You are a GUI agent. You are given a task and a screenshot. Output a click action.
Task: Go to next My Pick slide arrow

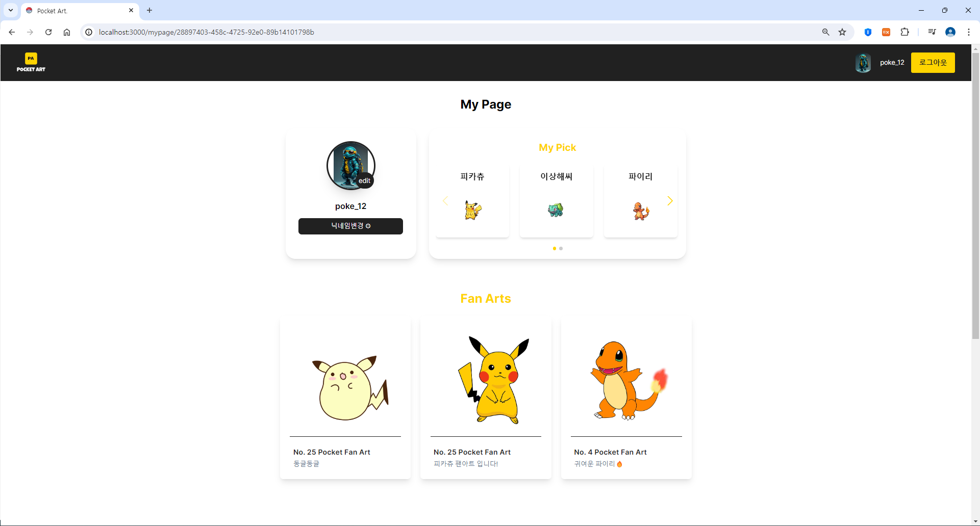(670, 201)
